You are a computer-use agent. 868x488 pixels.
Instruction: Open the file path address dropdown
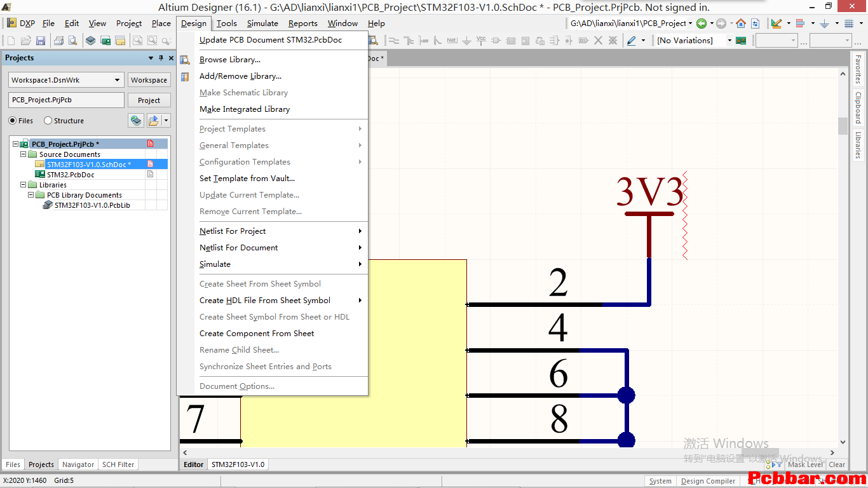[x=690, y=24]
